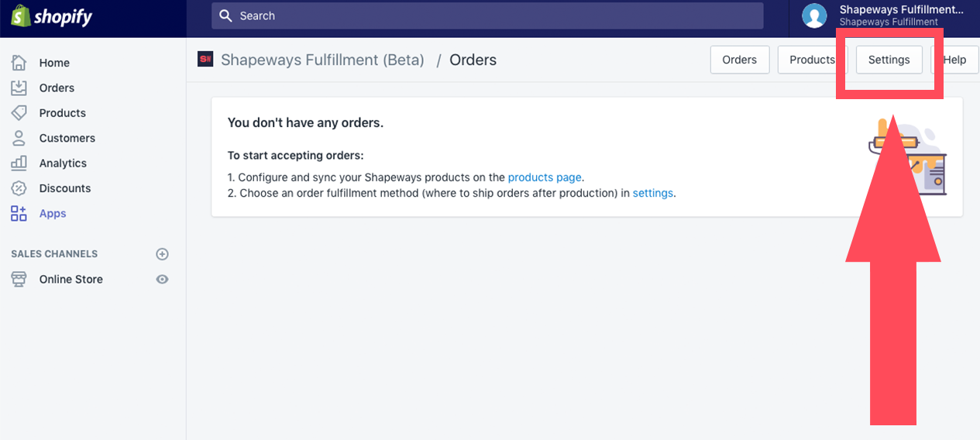Open Home from the sidebar house icon

19,63
